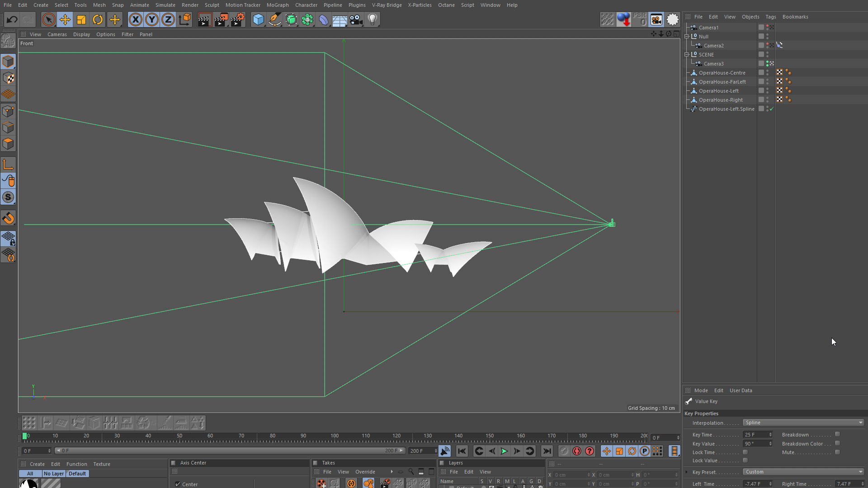Screen dimensions: 868x488
Task: Enable the Breakdown checkbox
Action: 837,434
